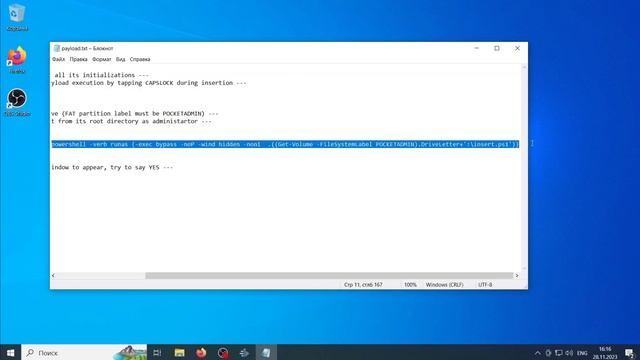The image size is (640, 360).
Task: Click the up arrow of vertical scrollbar
Action: tap(524, 67)
